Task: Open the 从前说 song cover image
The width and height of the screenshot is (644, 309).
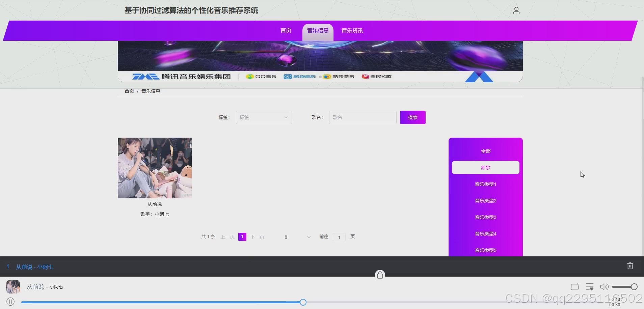Action: tap(155, 168)
